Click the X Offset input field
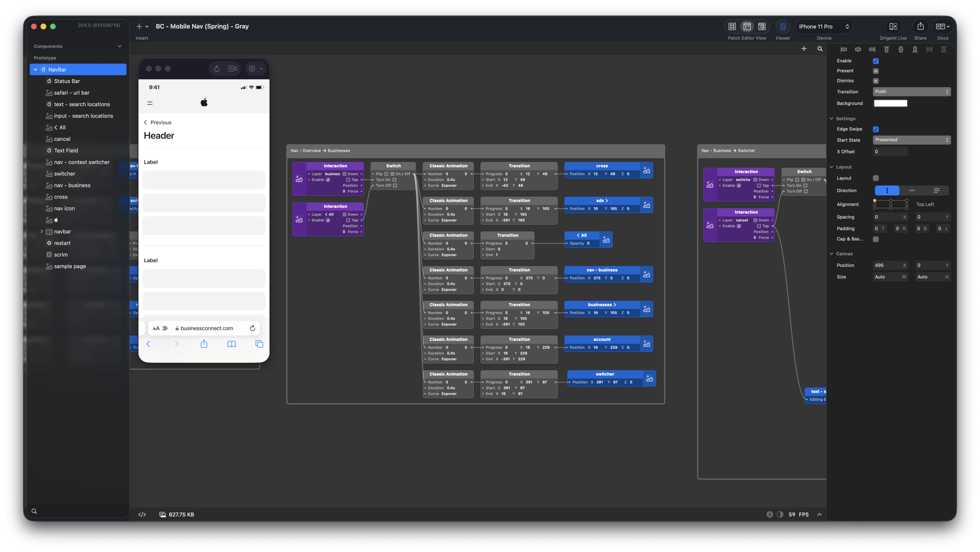The height and width of the screenshot is (552, 980). (x=890, y=152)
